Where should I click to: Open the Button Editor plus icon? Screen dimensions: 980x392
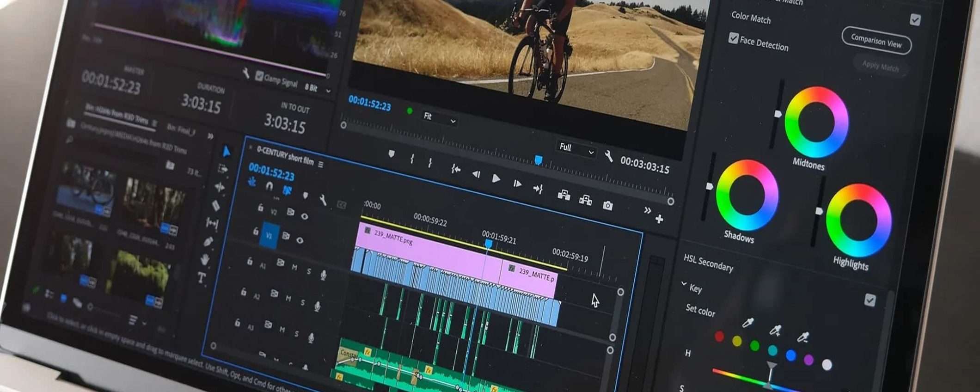pos(659,219)
